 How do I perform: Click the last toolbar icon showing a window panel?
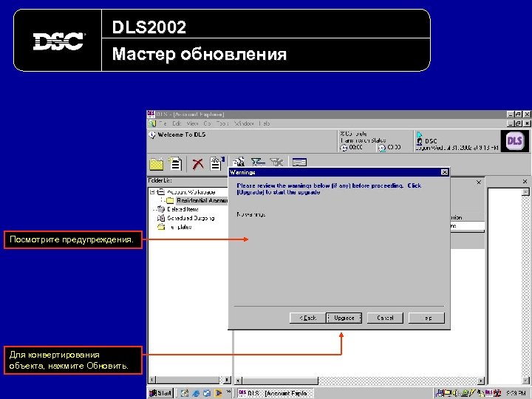pyautogui.click(x=299, y=162)
